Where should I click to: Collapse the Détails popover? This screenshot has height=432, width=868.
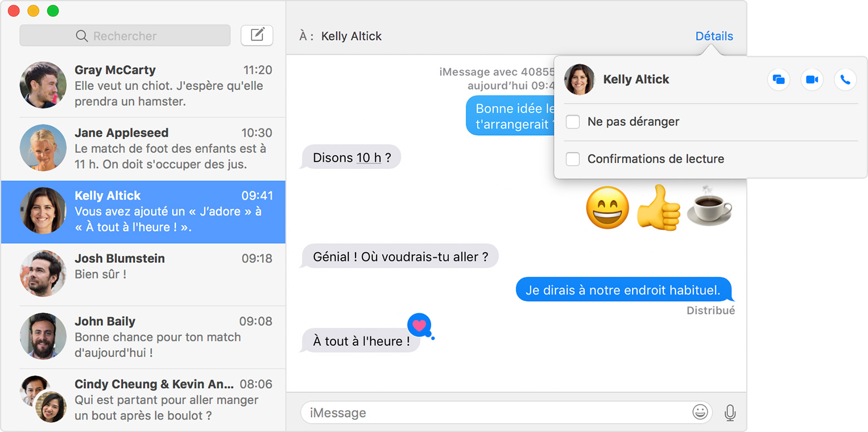click(714, 36)
